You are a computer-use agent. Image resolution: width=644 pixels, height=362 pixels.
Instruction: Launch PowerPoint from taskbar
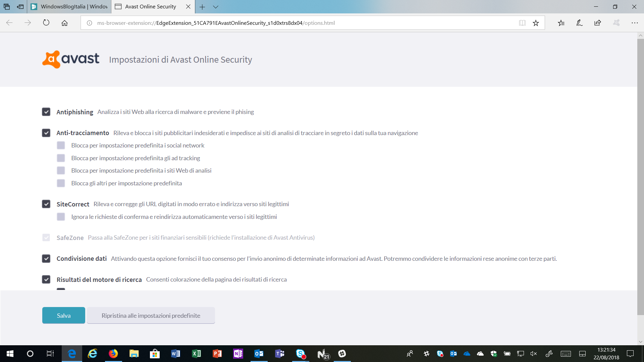pos(217,354)
